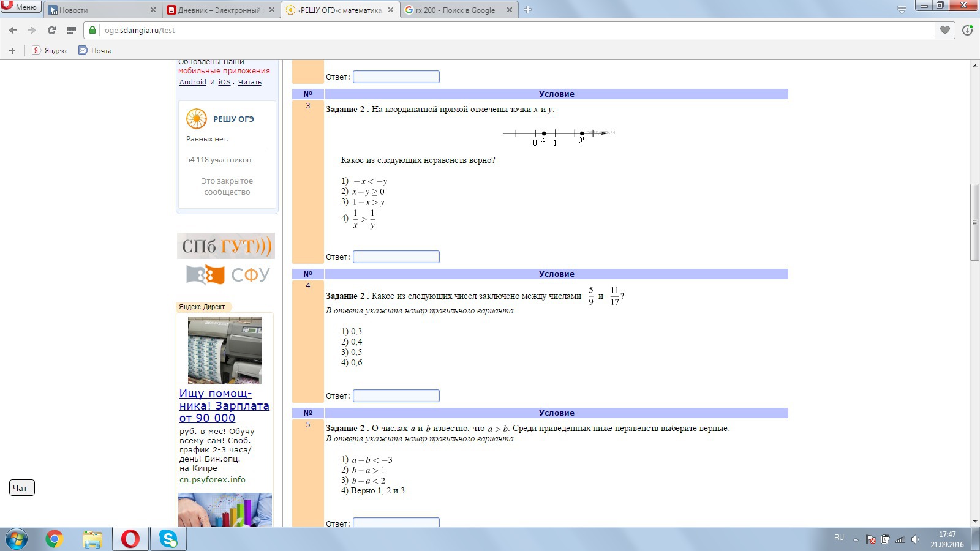The height and width of the screenshot is (551, 980).
Task: Open the Чат button
Action: 22,488
